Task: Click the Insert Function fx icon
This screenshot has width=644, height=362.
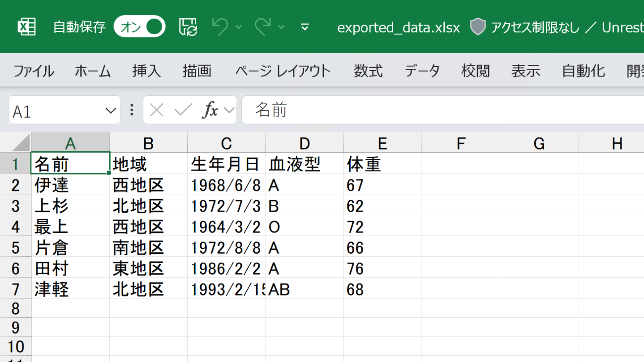Action: [210, 110]
